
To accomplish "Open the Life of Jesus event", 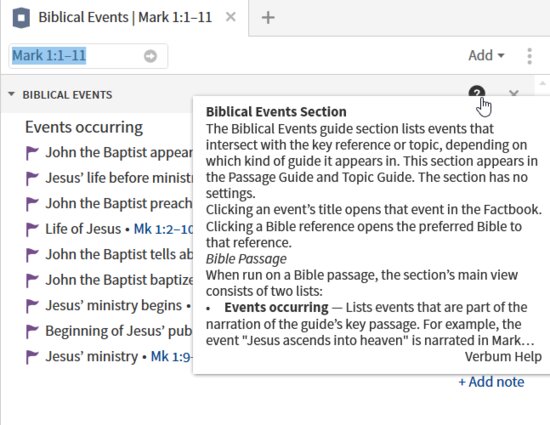I will [83, 229].
